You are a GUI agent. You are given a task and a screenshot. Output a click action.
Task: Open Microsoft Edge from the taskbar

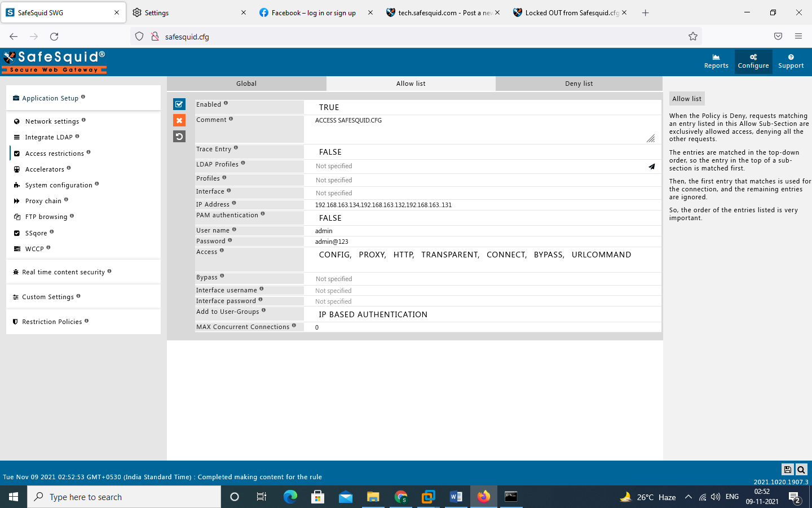coord(290,497)
